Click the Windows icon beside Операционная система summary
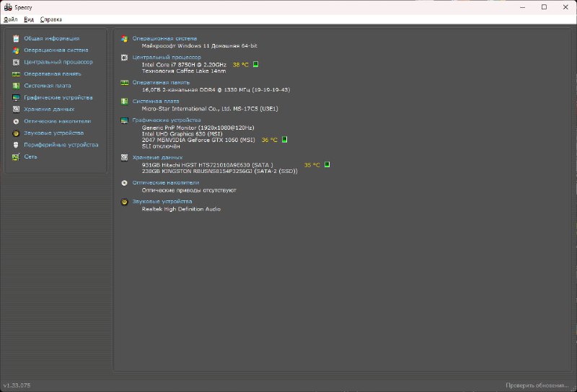Viewport: 577px width, 392px height. point(124,39)
